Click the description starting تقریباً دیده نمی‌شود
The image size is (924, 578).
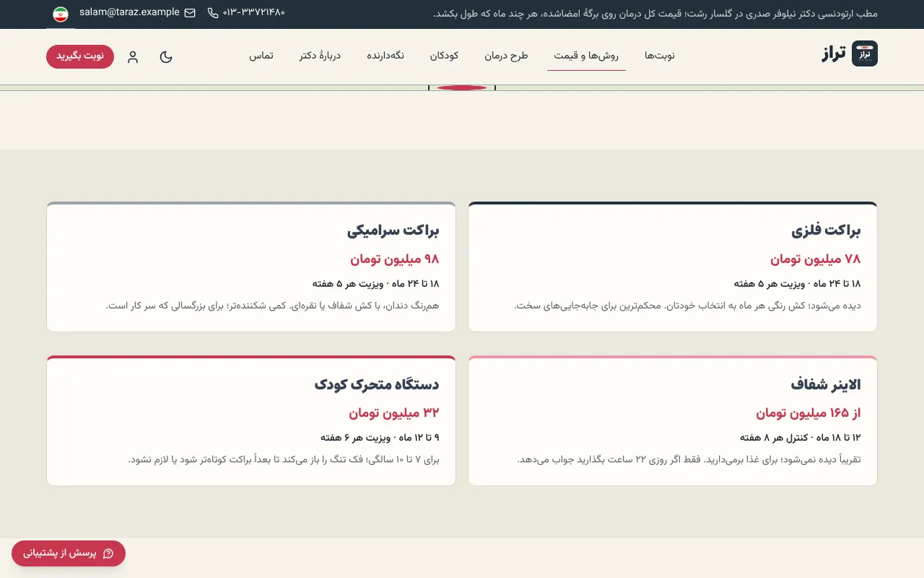[x=689, y=460]
